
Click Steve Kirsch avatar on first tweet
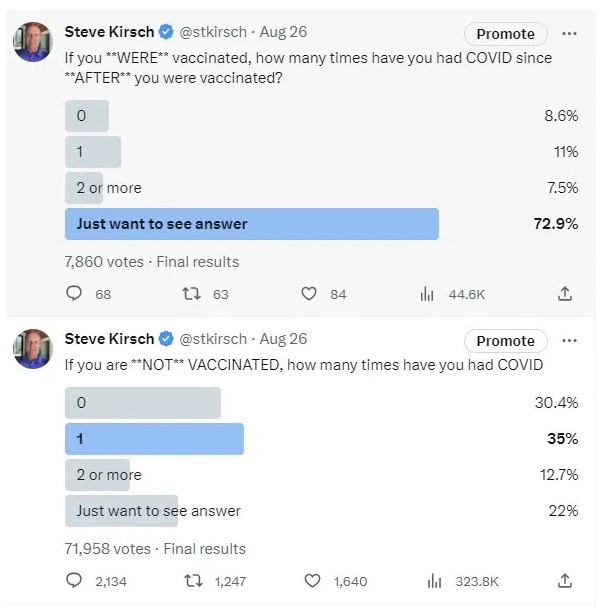31,40
